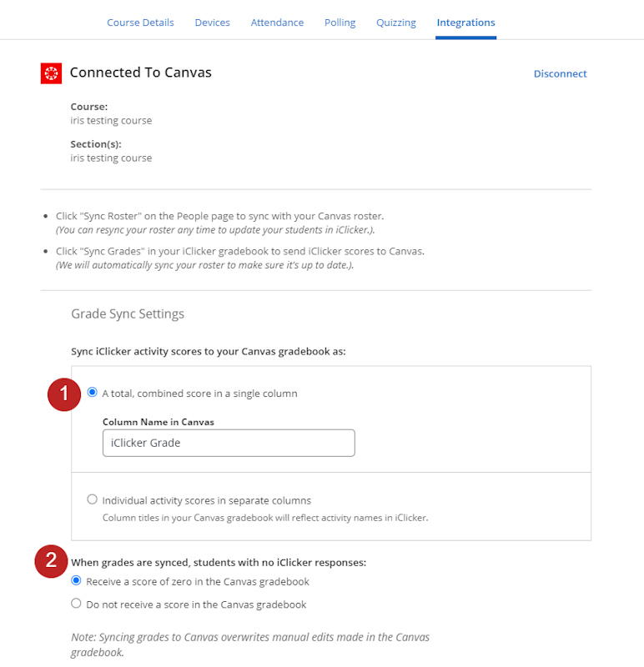Switch to the Devices tab

point(212,23)
